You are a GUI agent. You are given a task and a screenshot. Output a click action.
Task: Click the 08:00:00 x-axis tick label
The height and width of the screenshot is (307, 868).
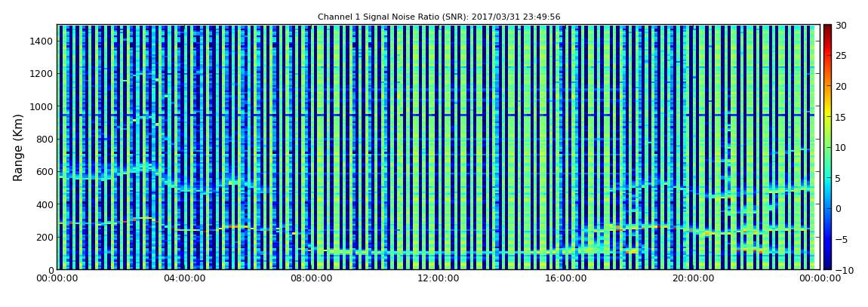click(311, 278)
